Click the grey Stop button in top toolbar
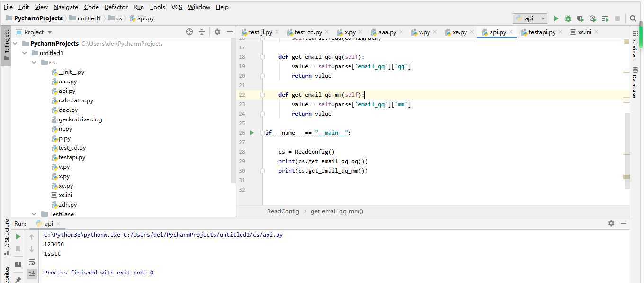Screen dimensions: 644x283 [617, 18]
